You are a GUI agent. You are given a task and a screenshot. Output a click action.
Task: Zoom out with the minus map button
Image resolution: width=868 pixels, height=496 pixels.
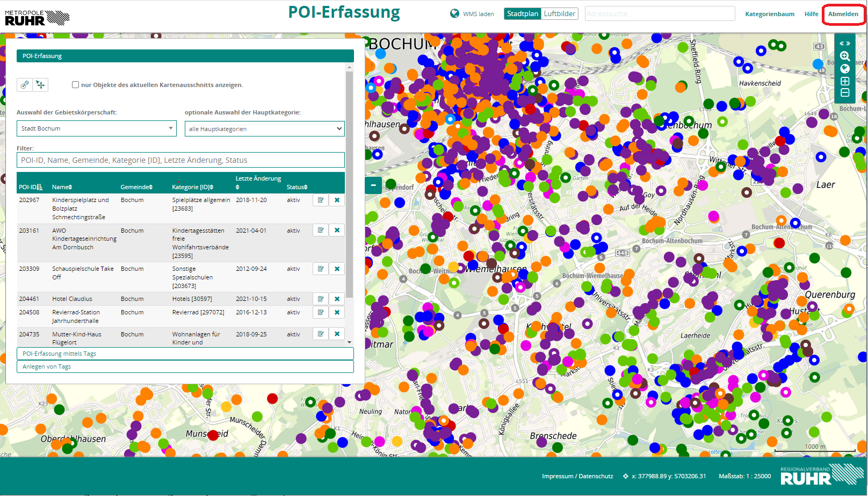[x=845, y=92]
